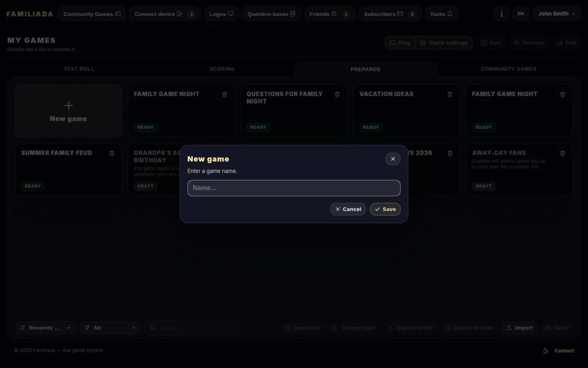Focus the game Name input field

(x=294, y=188)
